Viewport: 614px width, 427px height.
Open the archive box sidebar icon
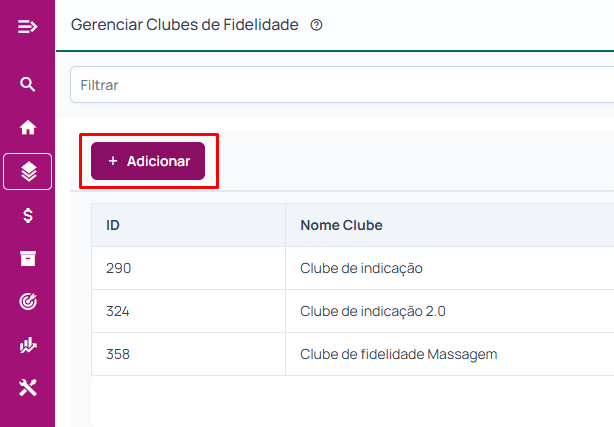tap(28, 259)
